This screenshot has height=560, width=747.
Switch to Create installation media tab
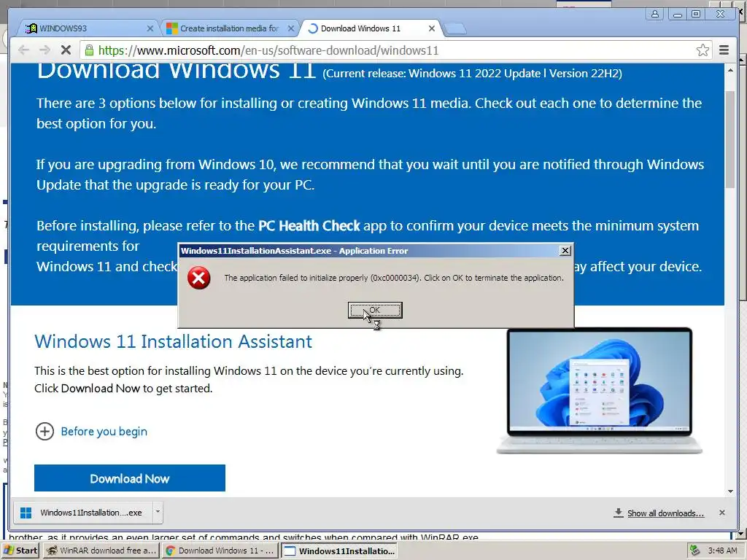229,28
